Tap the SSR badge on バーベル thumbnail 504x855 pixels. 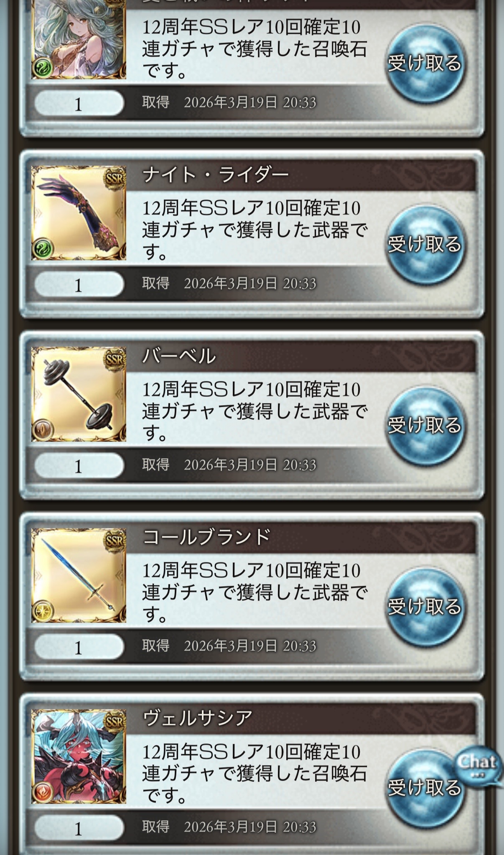pyautogui.click(x=115, y=359)
